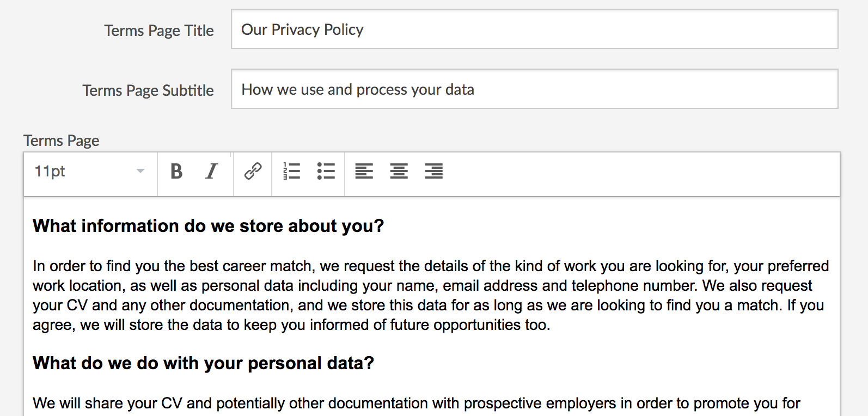Click the paragraph starting "In order to find"

click(x=430, y=295)
